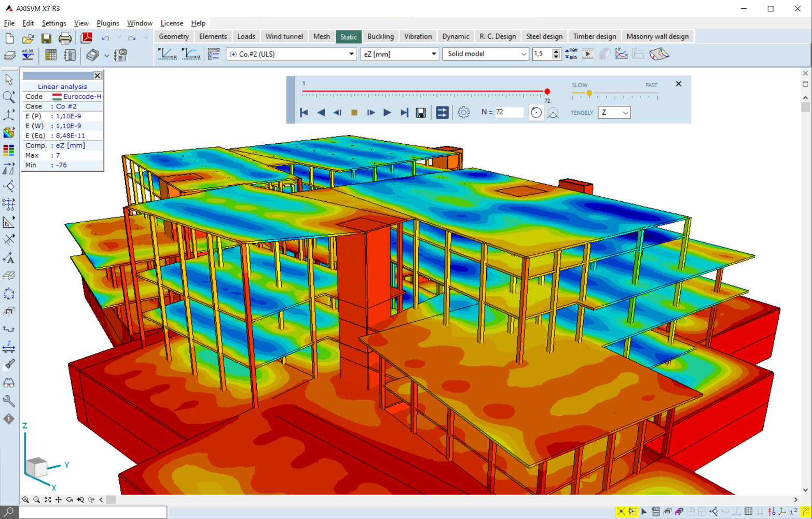The image size is (812, 519).
Task: Click the N = 72 frame count field
Action: point(509,112)
